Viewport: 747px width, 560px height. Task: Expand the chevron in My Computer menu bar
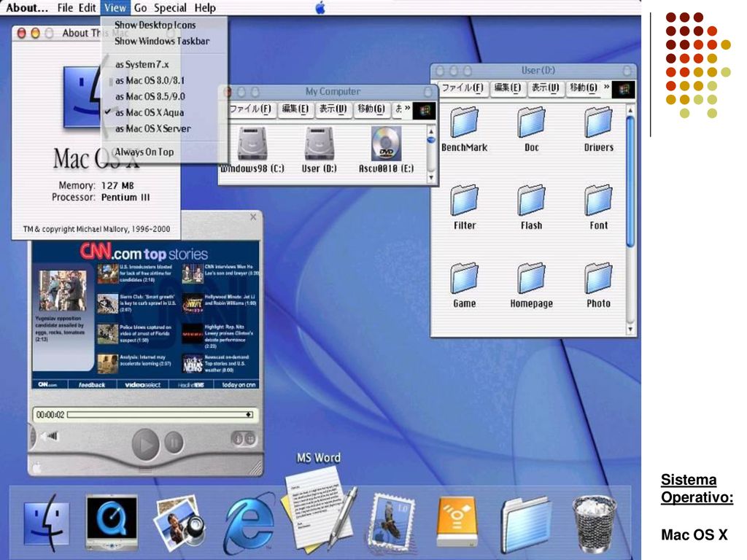point(407,108)
